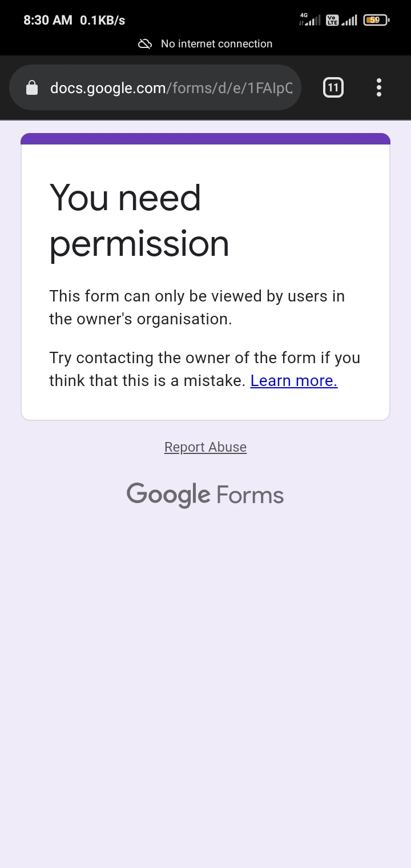
Task: Open the tab switcher showing 11 tabs
Action: tap(333, 87)
